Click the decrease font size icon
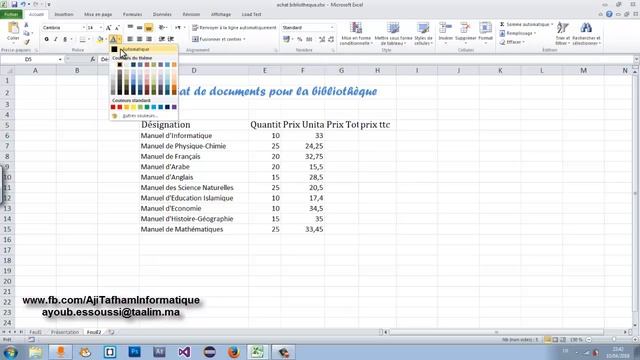Screen dimensions: 640x360 tap(117, 28)
